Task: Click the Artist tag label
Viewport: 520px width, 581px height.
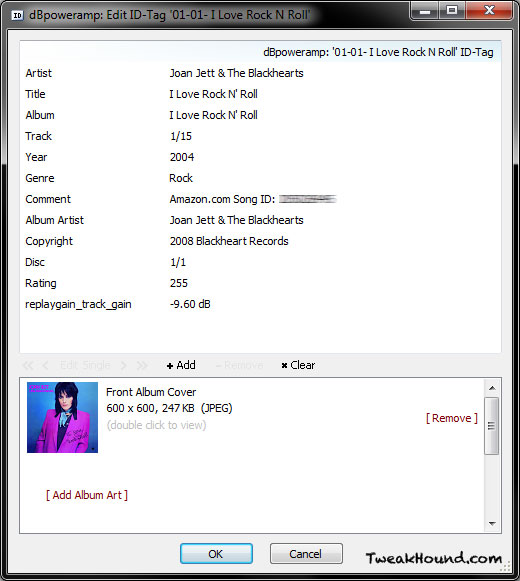Action: [x=39, y=73]
